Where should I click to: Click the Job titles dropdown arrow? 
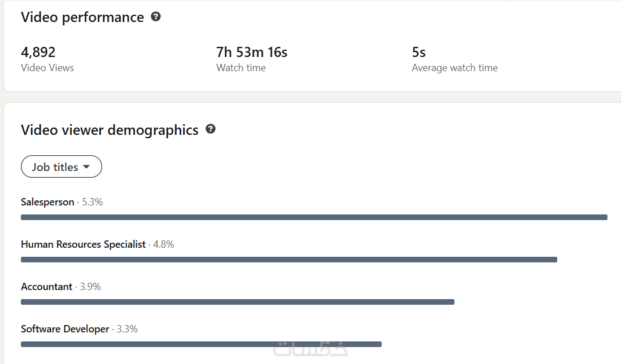pyautogui.click(x=86, y=167)
